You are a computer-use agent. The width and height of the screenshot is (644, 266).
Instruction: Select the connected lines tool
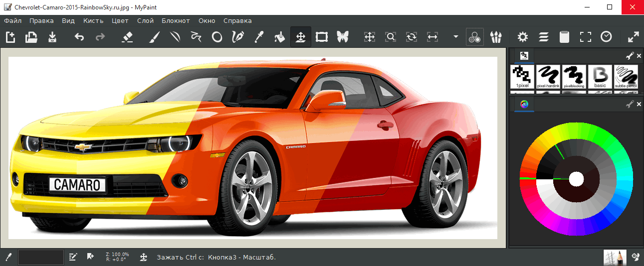tap(196, 37)
